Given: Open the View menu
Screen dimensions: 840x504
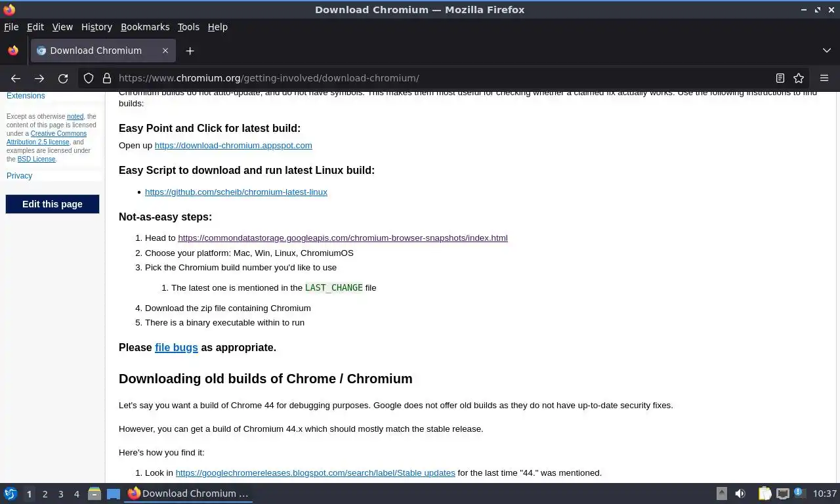Looking at the screenshot, I should point(62,27).
